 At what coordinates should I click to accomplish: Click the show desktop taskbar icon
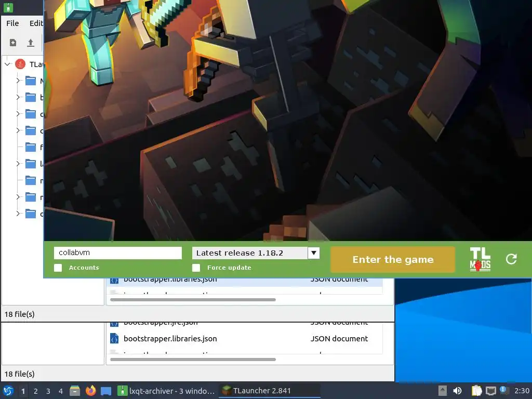(106, 391)
